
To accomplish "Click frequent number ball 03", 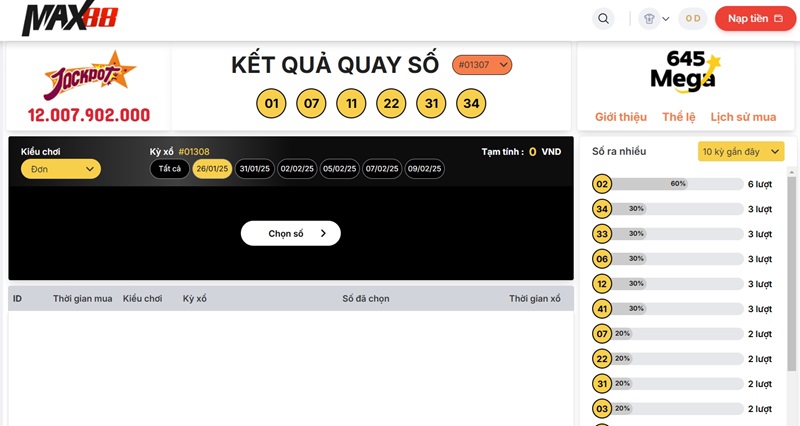I will (602, 409).
